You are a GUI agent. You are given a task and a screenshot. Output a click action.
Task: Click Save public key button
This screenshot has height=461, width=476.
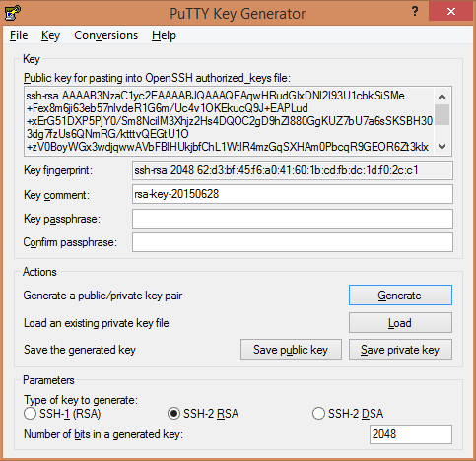point(291,350)
